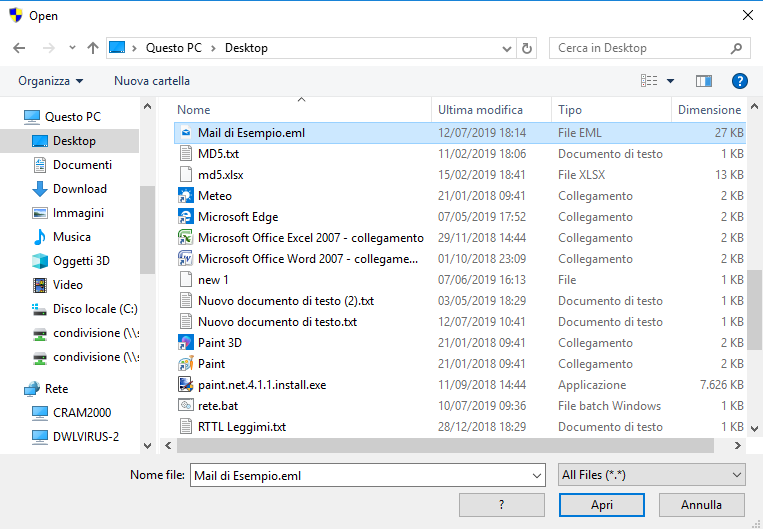Open Disco locale (C:) drive

(85, 309)
